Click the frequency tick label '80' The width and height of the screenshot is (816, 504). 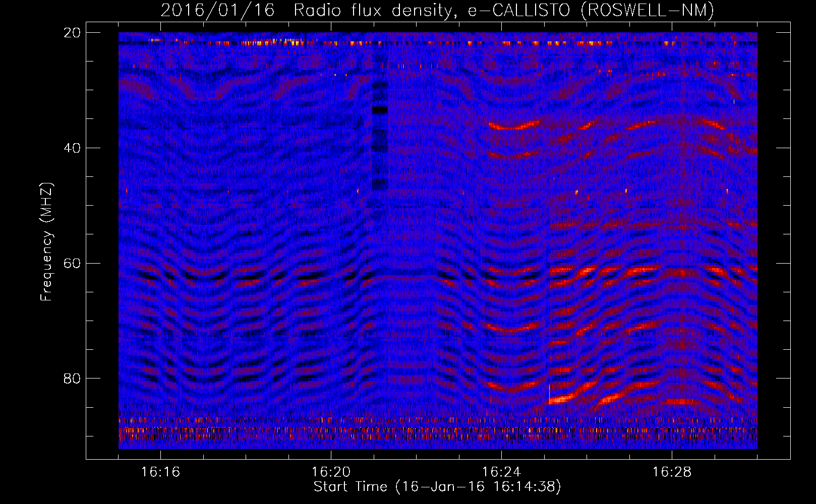tap(73, 379)
